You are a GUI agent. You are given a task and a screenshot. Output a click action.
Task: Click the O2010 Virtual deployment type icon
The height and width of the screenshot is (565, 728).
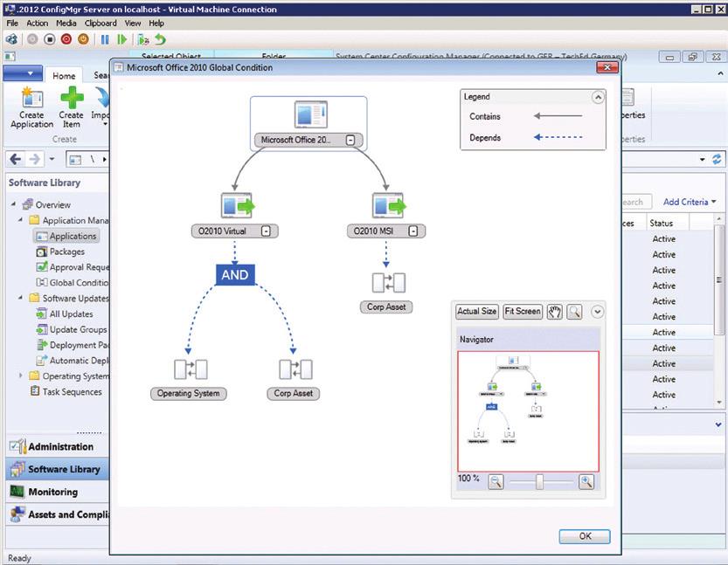point(238,205)
